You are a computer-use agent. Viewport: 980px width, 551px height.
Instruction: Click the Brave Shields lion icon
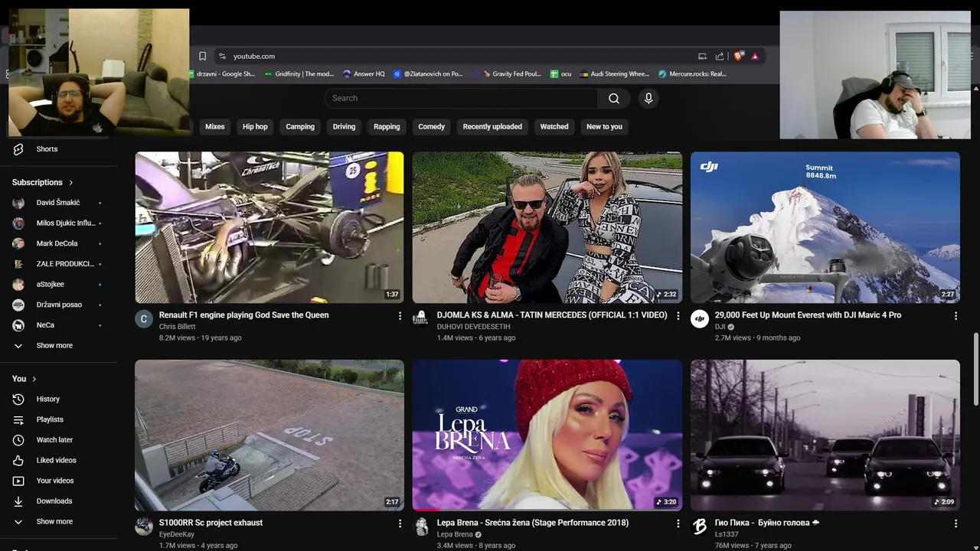738,56
